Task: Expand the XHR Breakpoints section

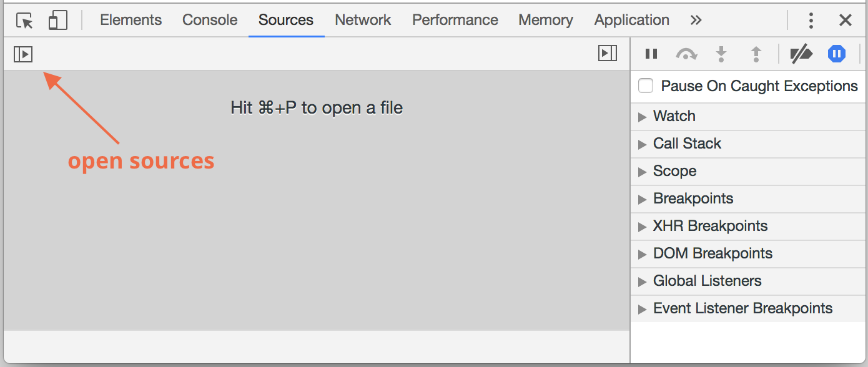Action: pos(748,226)
